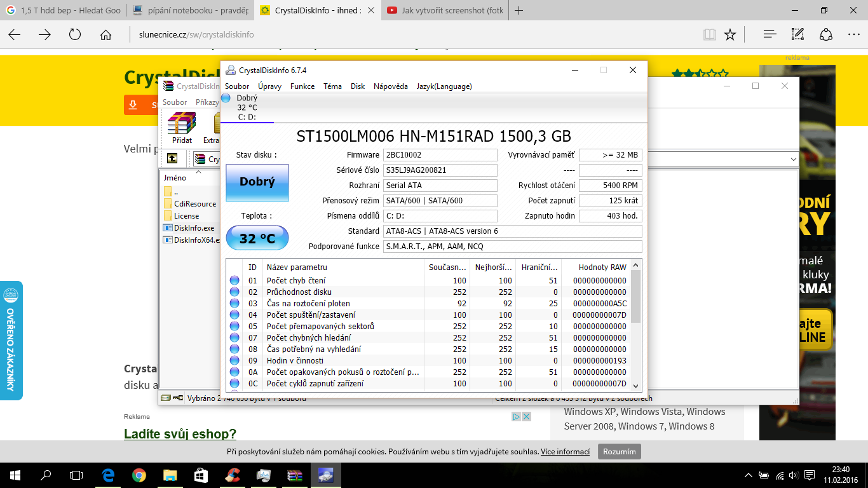Click the status orb for Průchodnost disku
This screenshot has width=868, height=488.
[234, 292]
